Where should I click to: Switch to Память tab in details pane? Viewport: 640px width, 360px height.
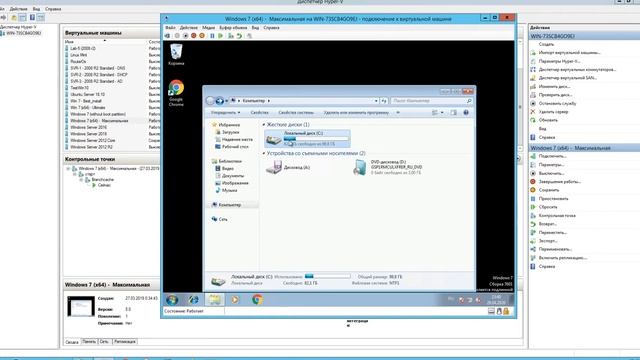pos(89,342)
